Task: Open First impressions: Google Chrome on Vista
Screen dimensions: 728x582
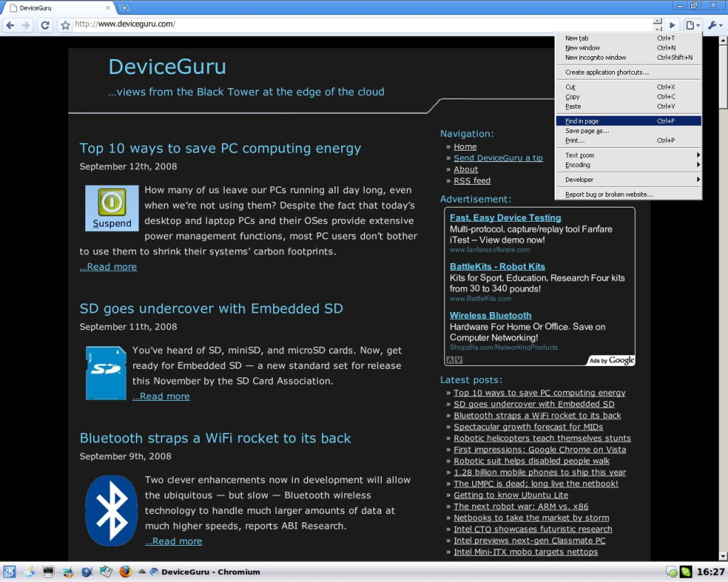Action: coord(540,450)
